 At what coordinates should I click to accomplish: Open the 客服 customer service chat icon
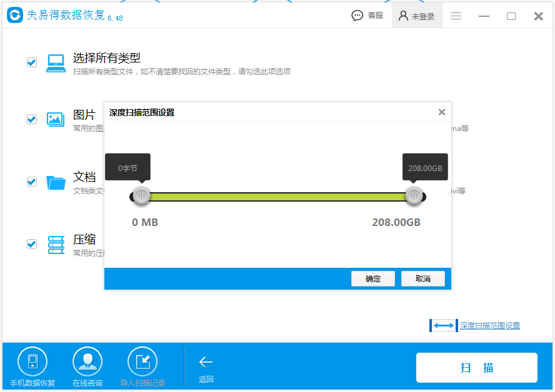[x=357, y=16]
